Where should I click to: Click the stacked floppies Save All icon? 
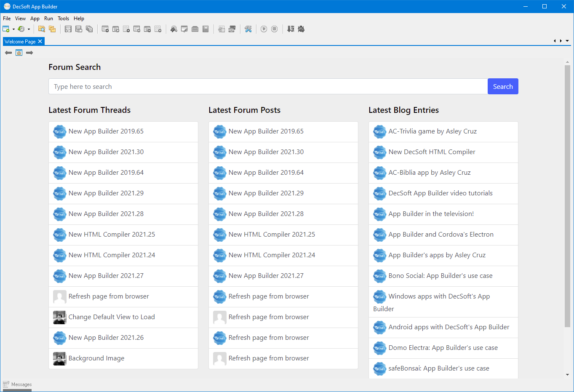[89, 29]
